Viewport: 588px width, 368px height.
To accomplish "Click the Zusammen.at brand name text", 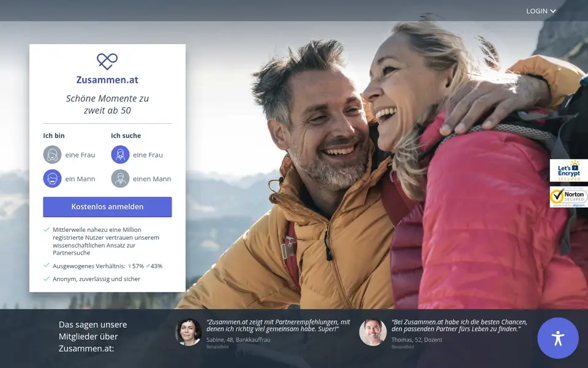I will [x=107, y=80].
